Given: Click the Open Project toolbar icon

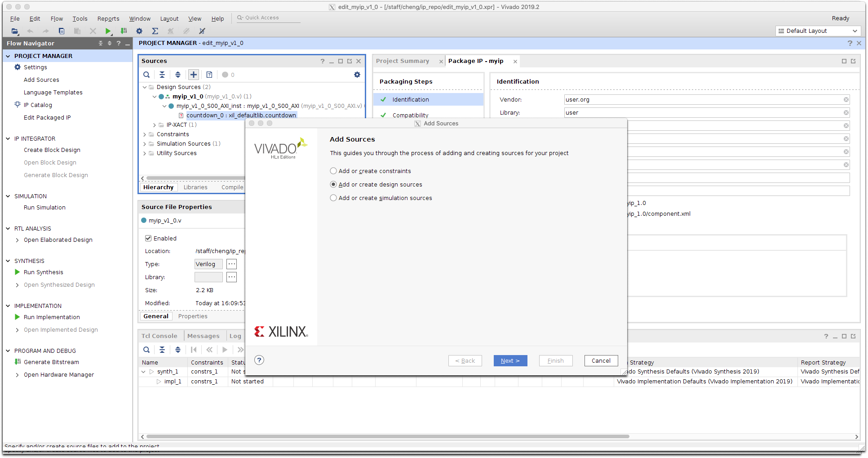Looking at the screenshot, I should 15,31.
